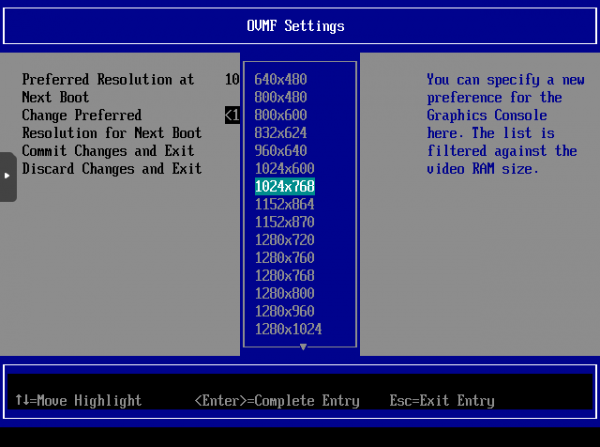The image size is (600, 447).
Task: Choose 832x624 from the resolution list
Action: pyautogui.click(x=280, y=133)
